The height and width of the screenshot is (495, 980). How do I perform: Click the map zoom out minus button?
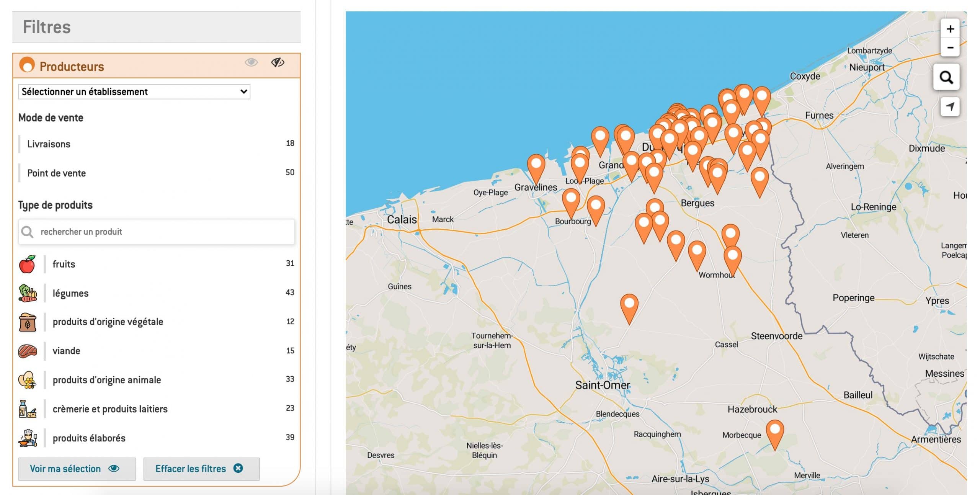[x=950, y=47]
